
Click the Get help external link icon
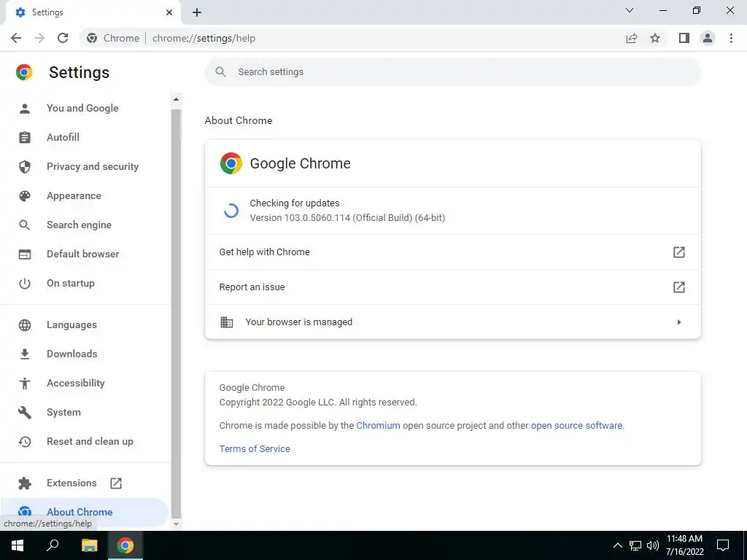point(679,252)
